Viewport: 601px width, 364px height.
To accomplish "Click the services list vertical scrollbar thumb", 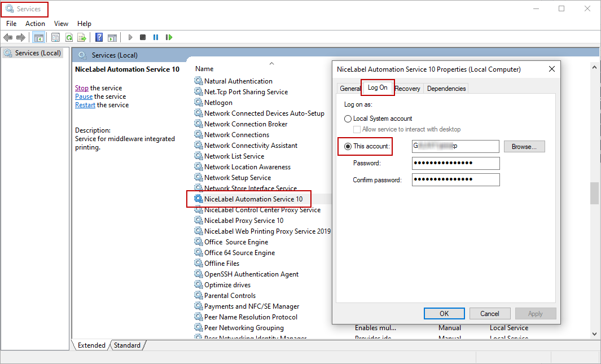I will pyautogui.click(x=594, y=193).
